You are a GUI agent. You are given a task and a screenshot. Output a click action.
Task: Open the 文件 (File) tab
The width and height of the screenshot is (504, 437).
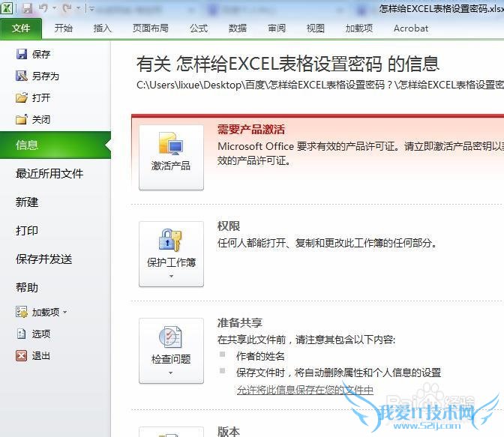pos(21,28)
